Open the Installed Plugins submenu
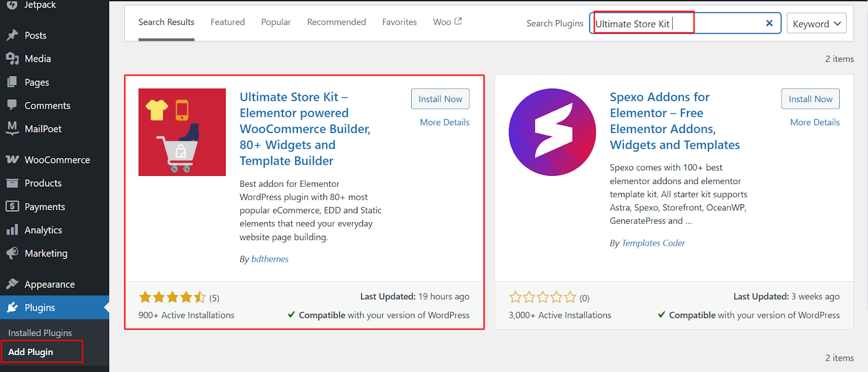This screenshot has height=372, width=868. tap(40, 333)
